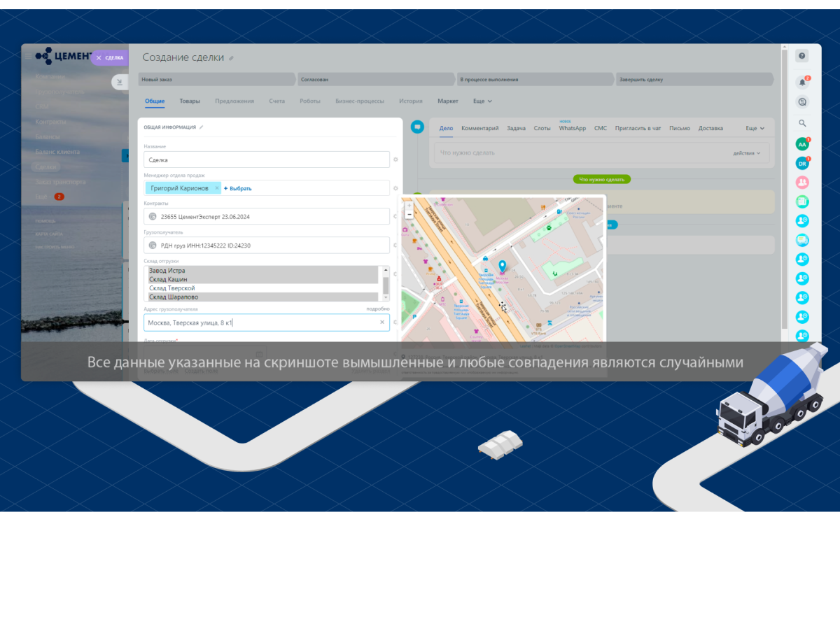Select the Доставка activity tab
The width and height of the screenshot is (840, 624).
(x=710, y=129)
